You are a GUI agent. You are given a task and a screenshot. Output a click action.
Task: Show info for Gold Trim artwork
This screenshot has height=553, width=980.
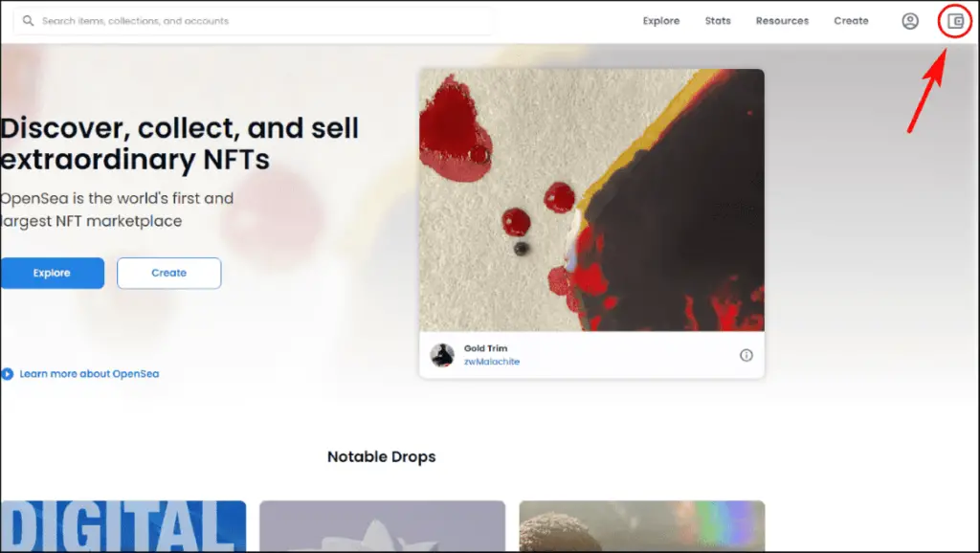click(x=746, y=355)
